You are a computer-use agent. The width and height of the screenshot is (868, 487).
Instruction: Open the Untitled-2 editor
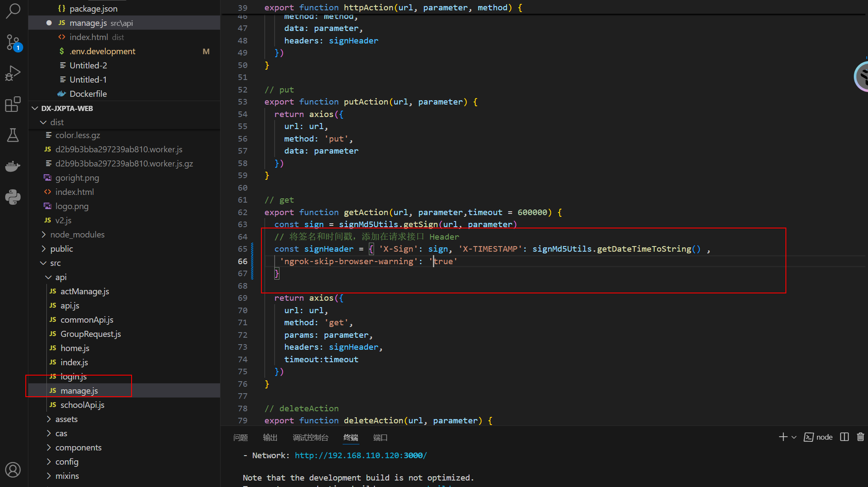click(124, 65)
